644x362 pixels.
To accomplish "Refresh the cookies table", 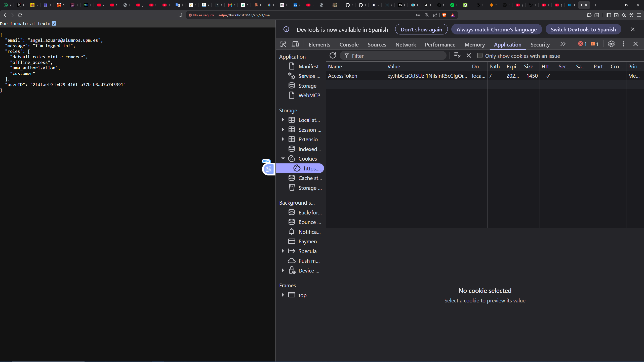I will tap(333, 56).
